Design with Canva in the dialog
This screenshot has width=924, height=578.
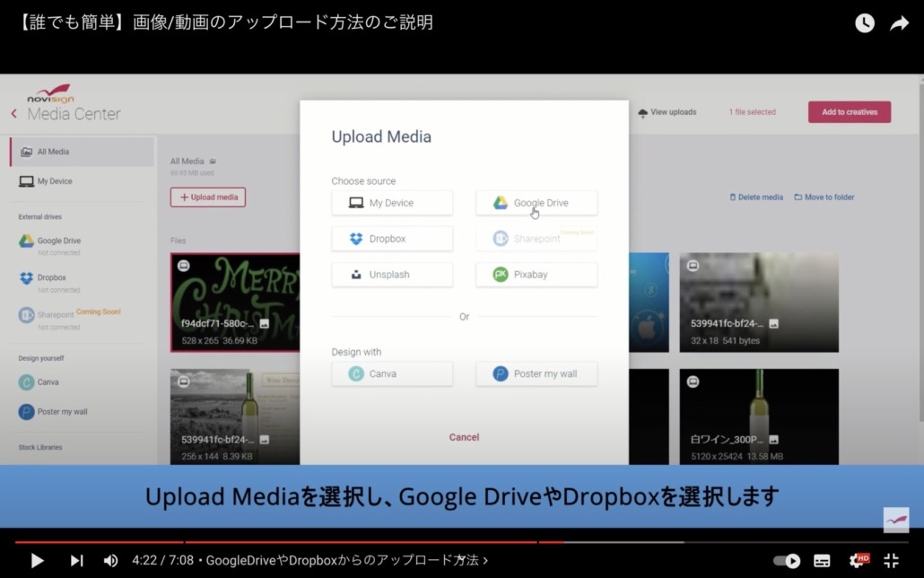tap(392, 374)
